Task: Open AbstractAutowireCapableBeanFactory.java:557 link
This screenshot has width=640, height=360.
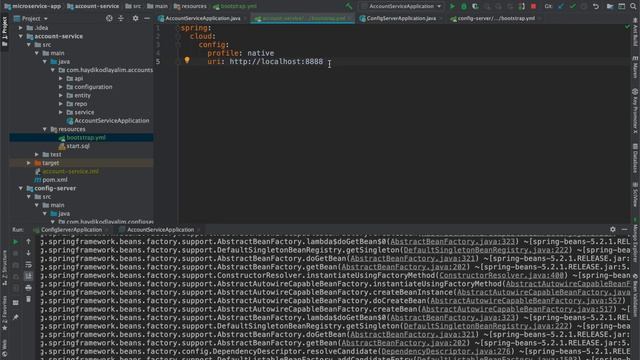Action: coord(526,301)
